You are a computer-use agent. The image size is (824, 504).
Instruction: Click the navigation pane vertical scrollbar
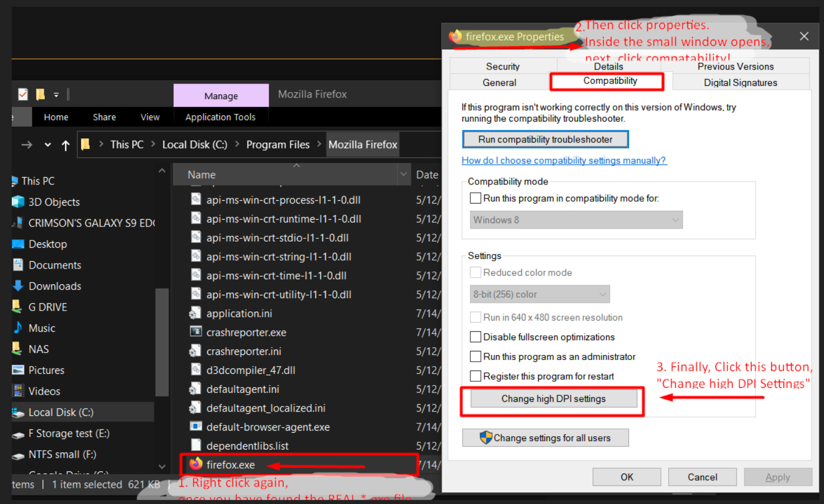[x=161, y=342]
